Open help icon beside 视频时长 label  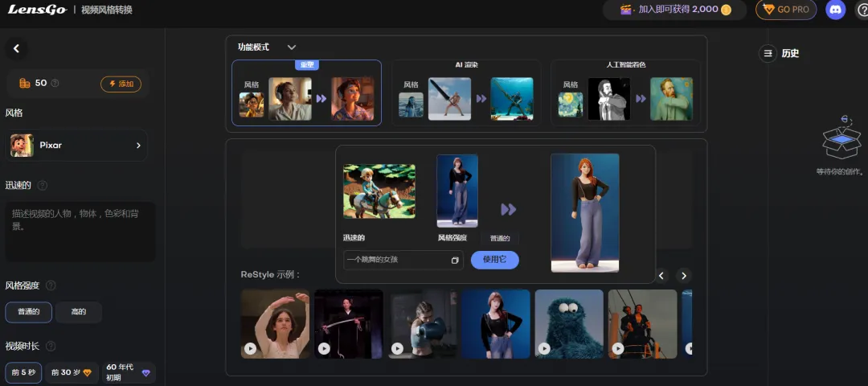click(51, 346)
